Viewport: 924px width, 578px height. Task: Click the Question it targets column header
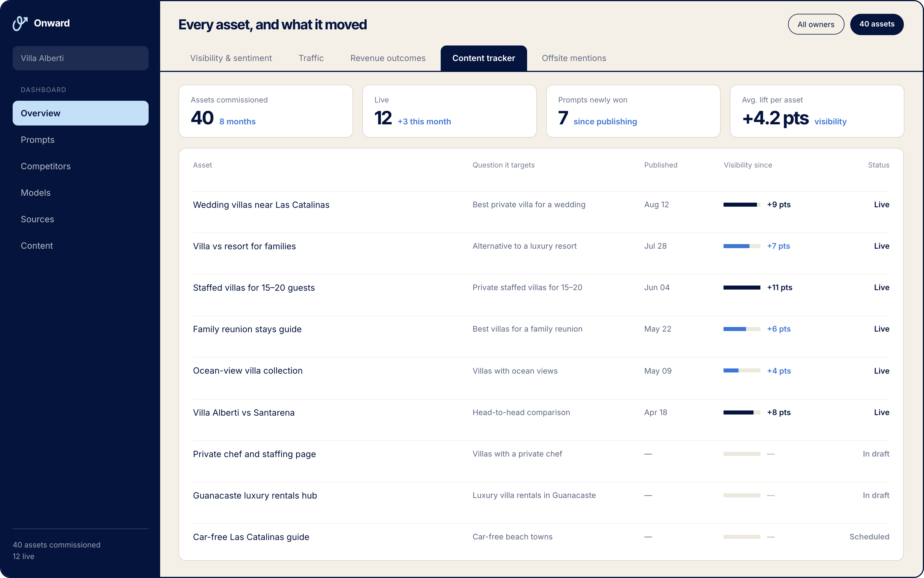(x=503, y=165)
